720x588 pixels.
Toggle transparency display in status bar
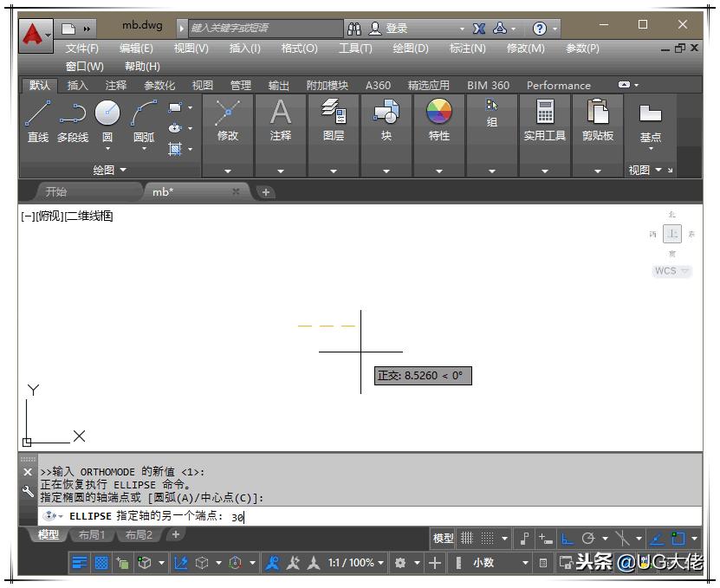pos(101,563)
